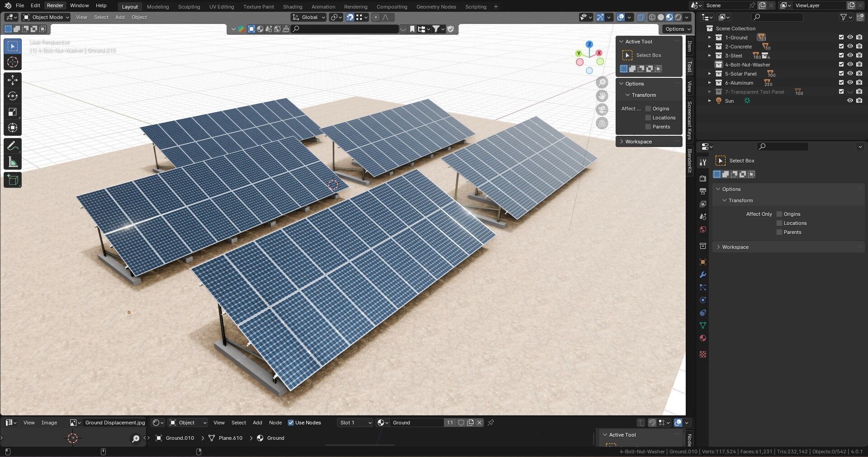Switch to wireframe viewport shading
The image size is (868, 457).
coord(652,17)
